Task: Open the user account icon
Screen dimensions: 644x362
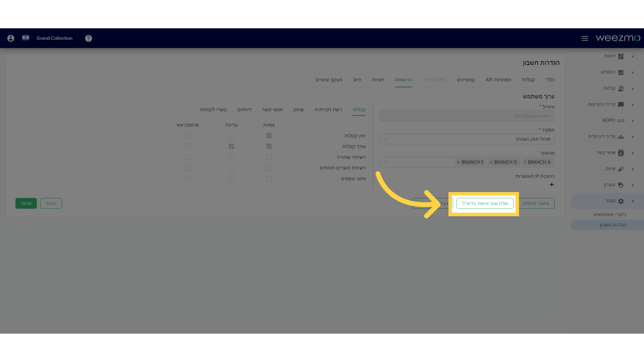Action: point(11,38)
